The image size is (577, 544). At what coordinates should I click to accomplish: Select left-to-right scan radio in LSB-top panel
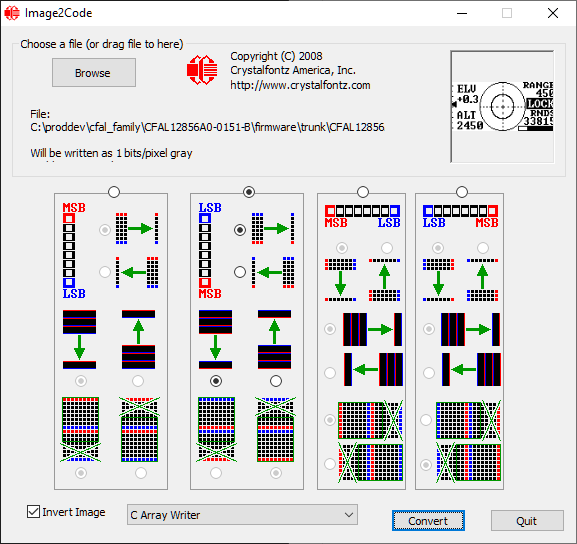[x=240, y=230]
